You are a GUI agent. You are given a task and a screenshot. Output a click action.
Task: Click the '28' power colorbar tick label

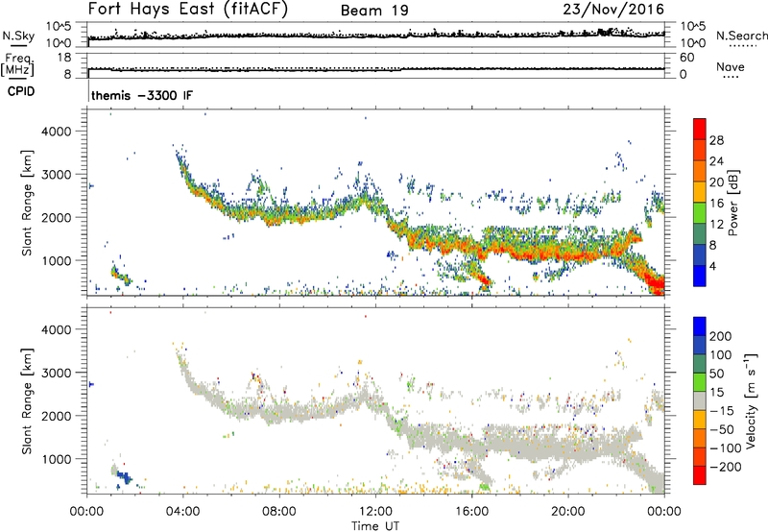tap(716, 140)
